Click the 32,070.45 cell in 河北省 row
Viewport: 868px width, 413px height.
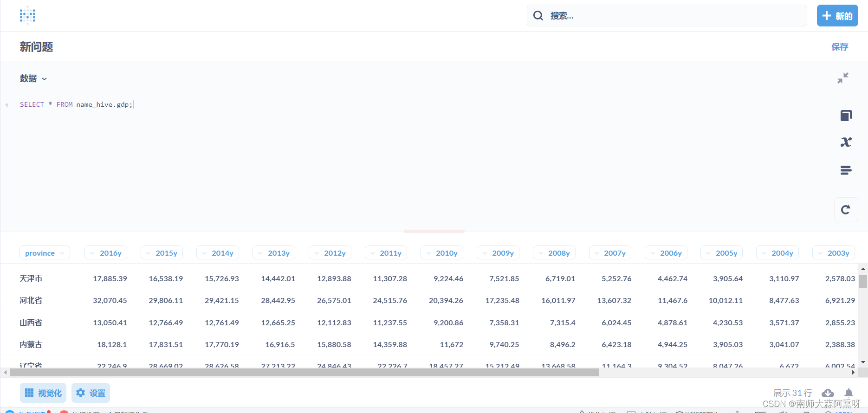110,300
